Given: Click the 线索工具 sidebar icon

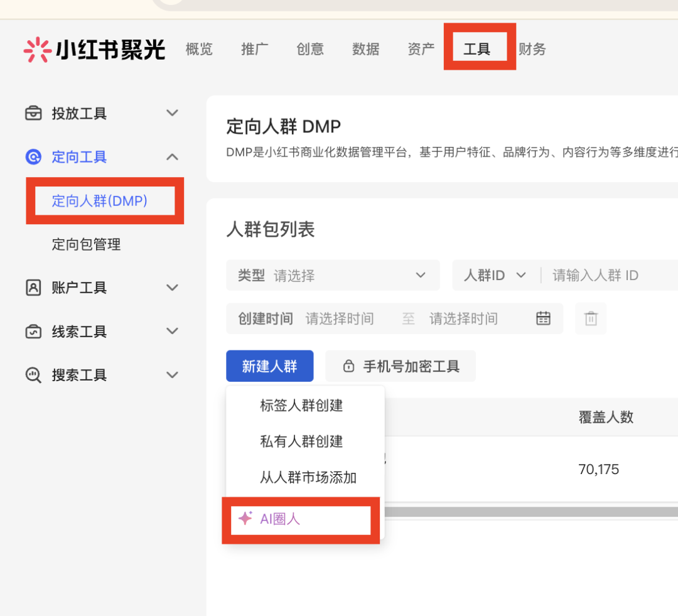Looking at the screenshot, I should (33, 332).
